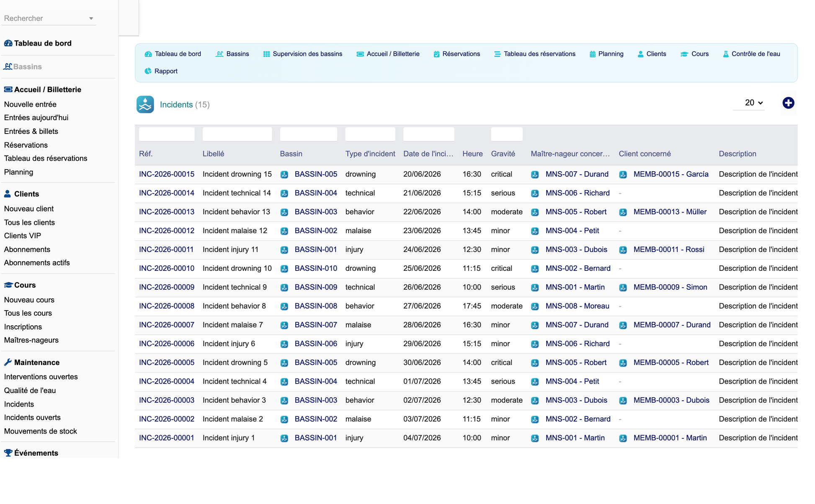Click the Cours graduation cap icon in sidebar
Viewport: 815px width, 504px height.
point(8,285)
